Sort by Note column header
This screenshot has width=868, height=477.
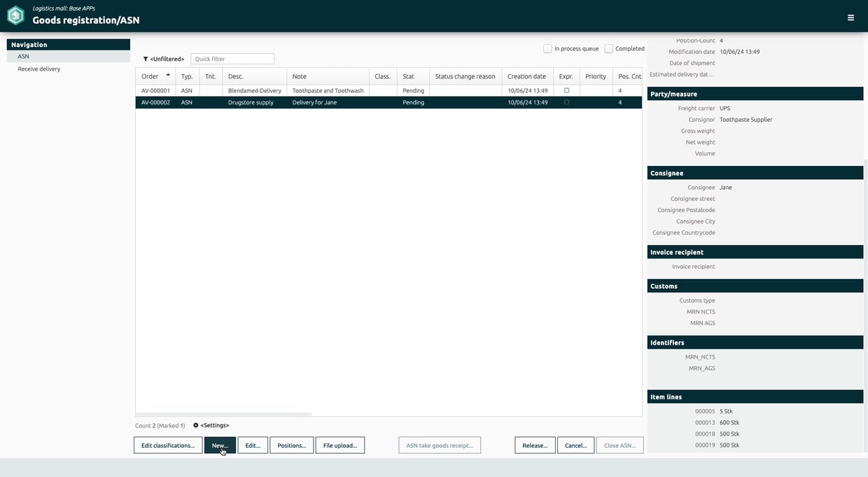click(x=328, y=76)
